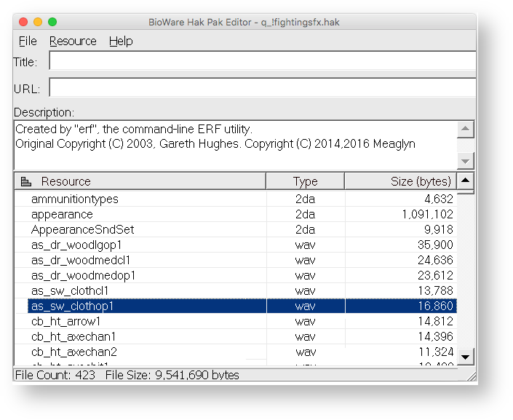Focus the Title input field
The image size is (513, 420).
(x=263, y=60)
